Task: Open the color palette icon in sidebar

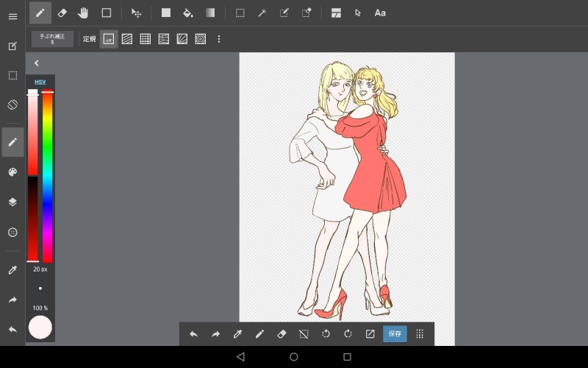Action: 12,172
